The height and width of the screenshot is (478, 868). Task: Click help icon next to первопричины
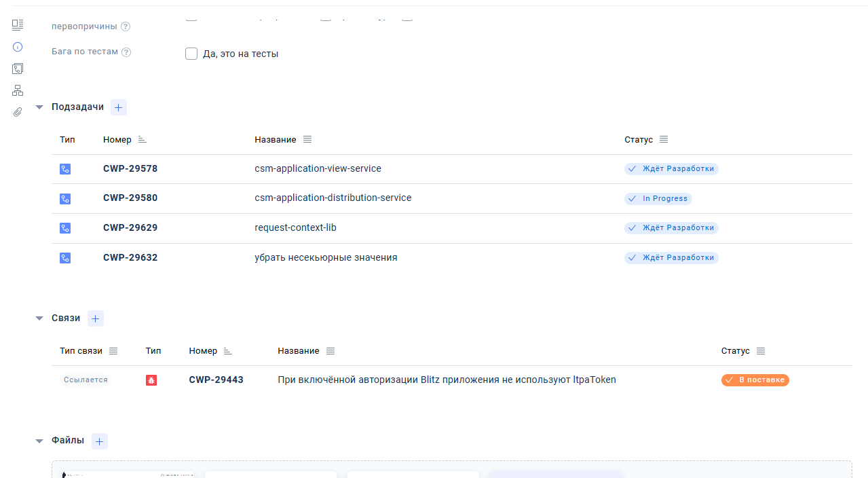(x=126, y=27)
